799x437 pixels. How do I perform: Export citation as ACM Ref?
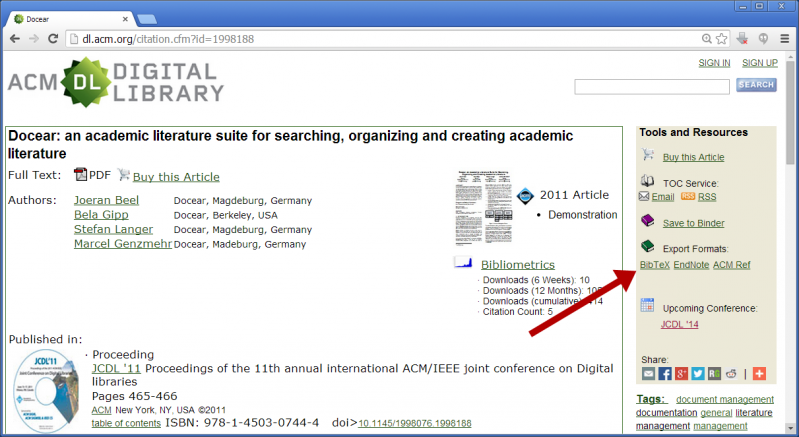(x=732, y=265)
